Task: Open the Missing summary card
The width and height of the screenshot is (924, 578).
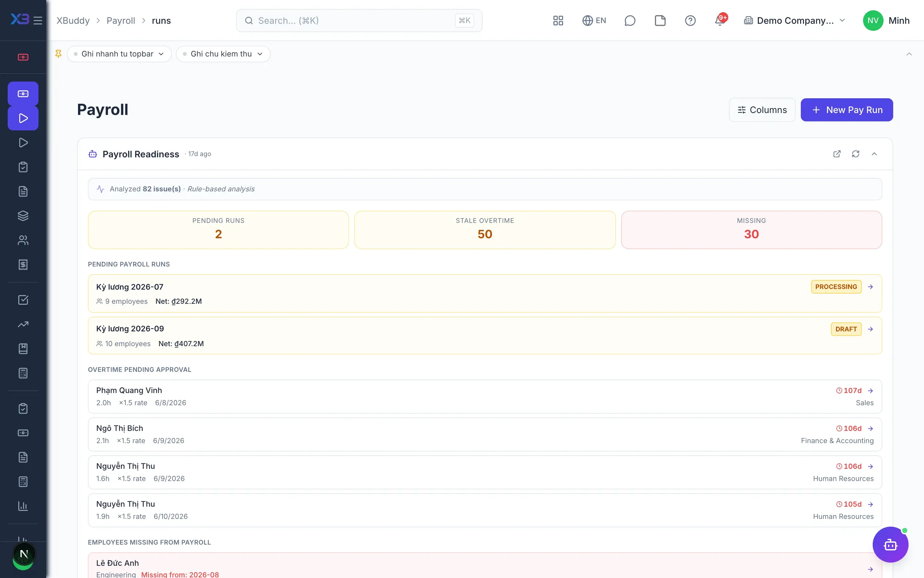Action: [751, 230]
